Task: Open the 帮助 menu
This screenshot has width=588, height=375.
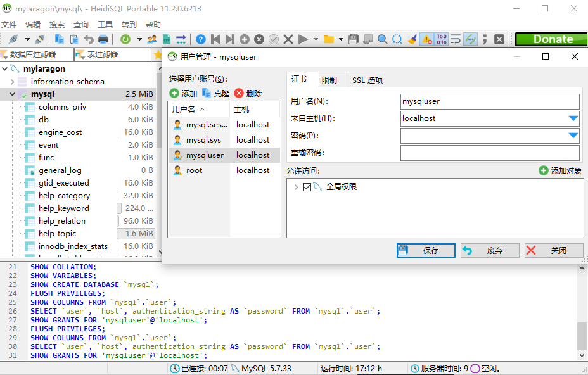Action: 153,24
